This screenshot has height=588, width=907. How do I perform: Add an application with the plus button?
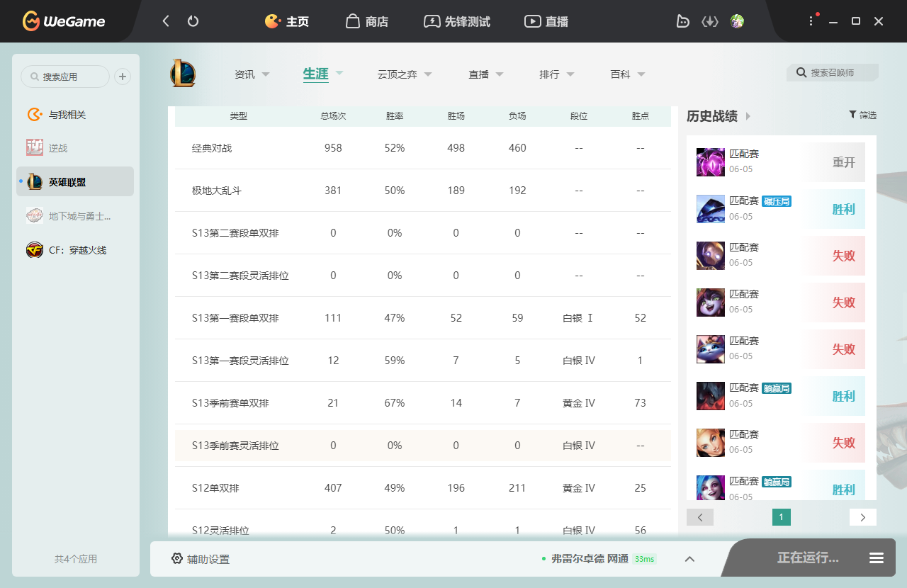pyautogui.click(x=123, y=77)
